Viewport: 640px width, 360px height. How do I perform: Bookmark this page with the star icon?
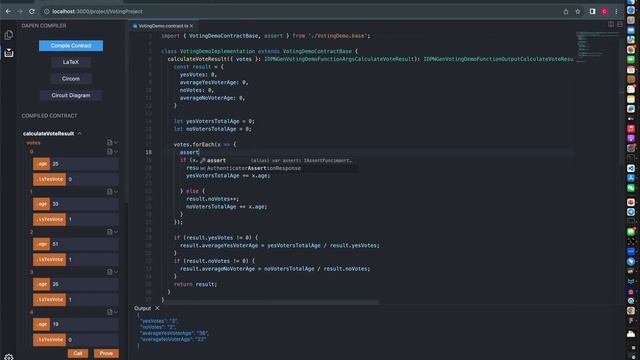(x=578, y=11)
